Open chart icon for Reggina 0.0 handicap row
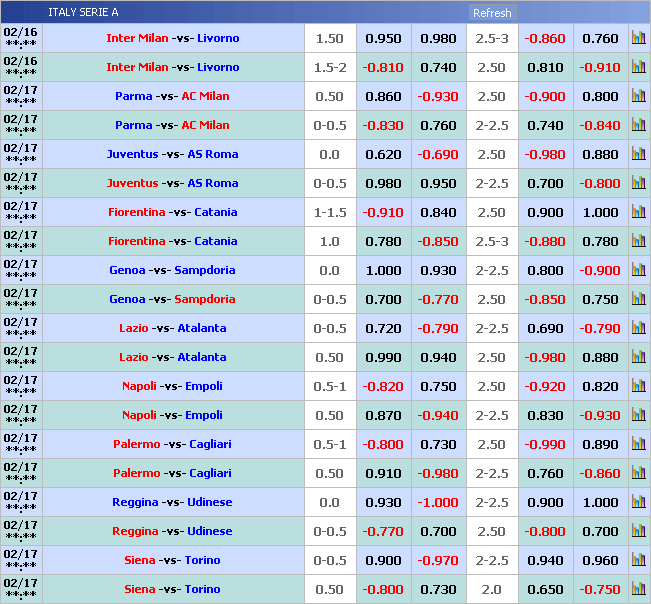The width and height of the screenshot is (651, 604). coord(638,503)
